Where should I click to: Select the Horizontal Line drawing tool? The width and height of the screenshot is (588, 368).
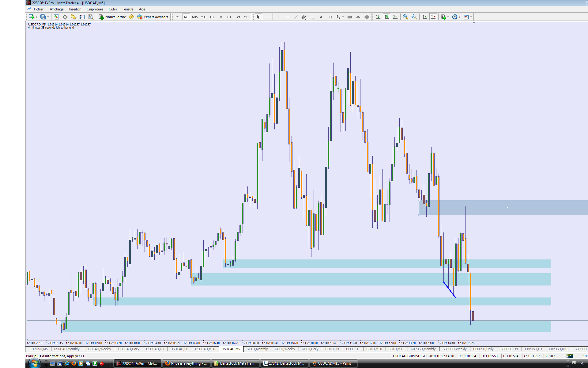287,17
